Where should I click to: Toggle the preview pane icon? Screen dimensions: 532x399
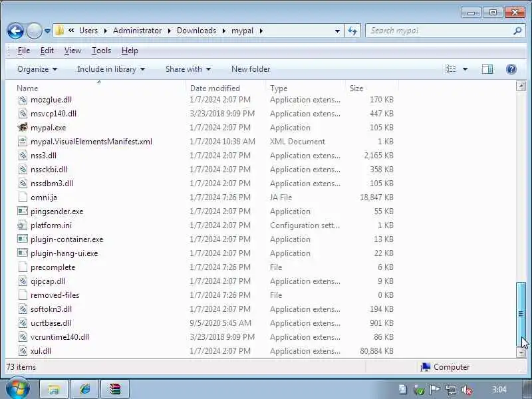pos(487,69)
